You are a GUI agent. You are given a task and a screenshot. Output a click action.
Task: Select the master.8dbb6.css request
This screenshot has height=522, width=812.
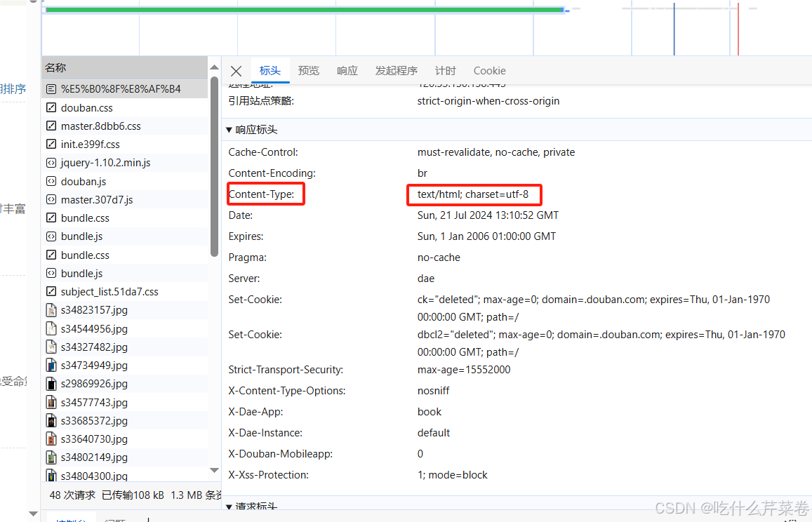coord(124,126)
